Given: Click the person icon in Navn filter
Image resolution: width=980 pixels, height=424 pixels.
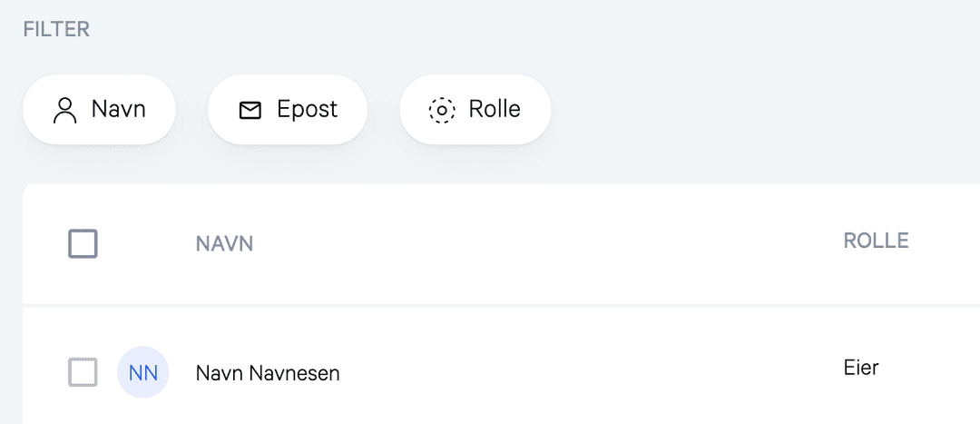Looking at the screenshot, I should (65, 111).
